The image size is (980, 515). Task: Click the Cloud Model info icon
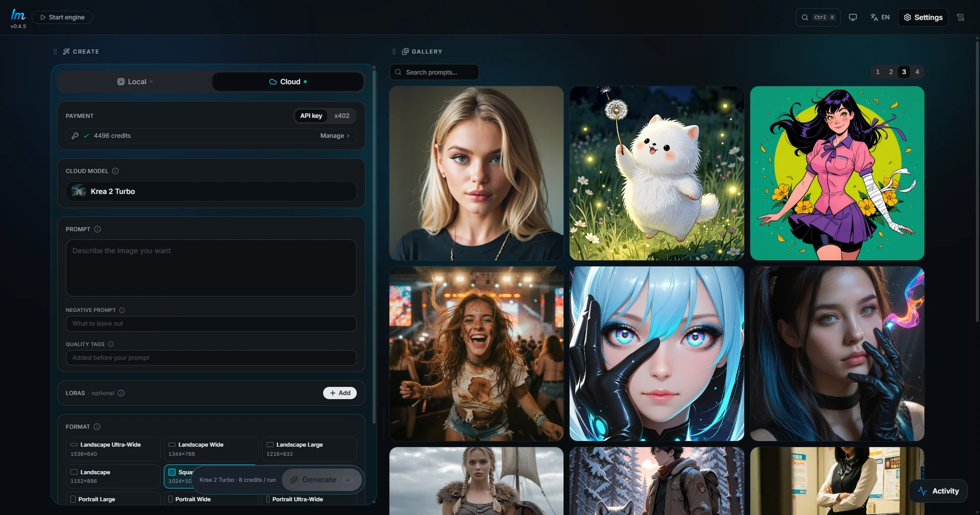coord(115,171)
